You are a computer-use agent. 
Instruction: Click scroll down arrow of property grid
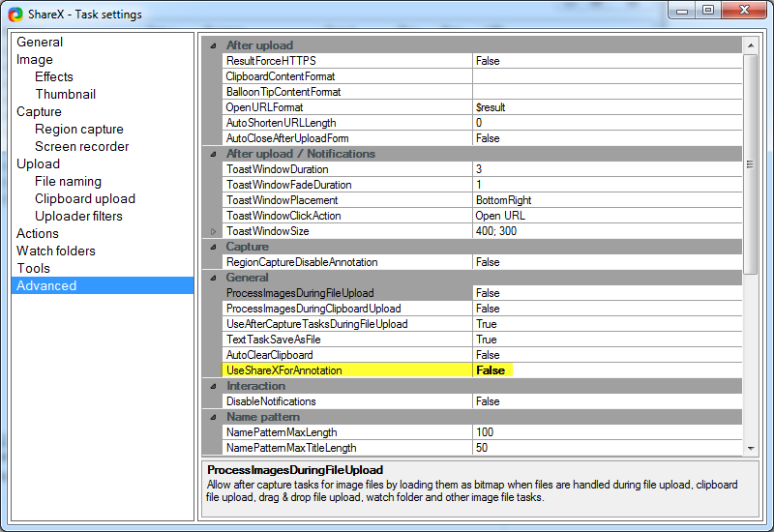point(751,448)
